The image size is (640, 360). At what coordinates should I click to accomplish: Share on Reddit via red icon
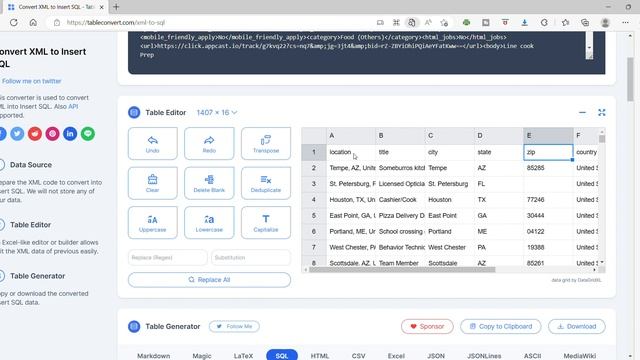tap(35, 133)
